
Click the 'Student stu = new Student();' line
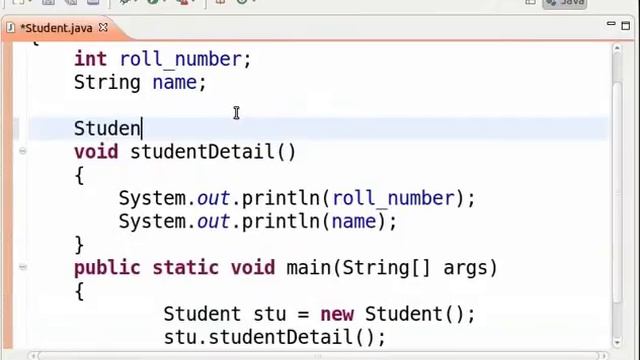click(x=320, y=314)
